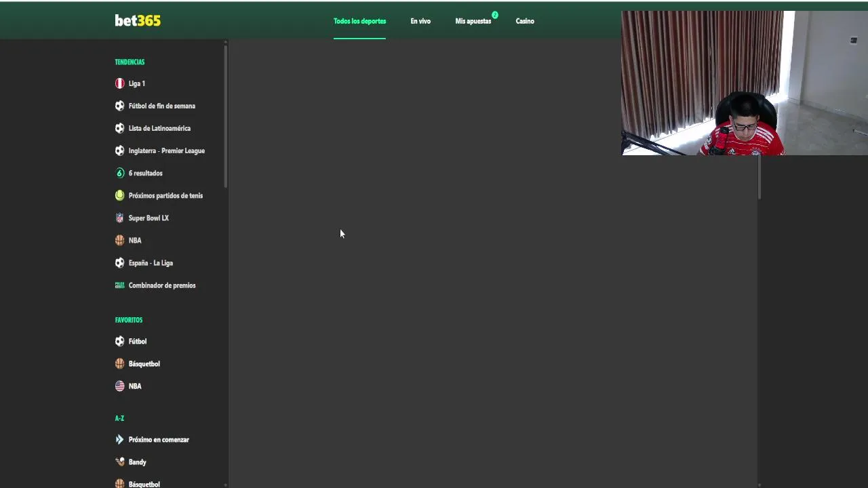868x488 pixels.
Task: Open Básquetbol in Favoritos
Action: coord(144,363)
